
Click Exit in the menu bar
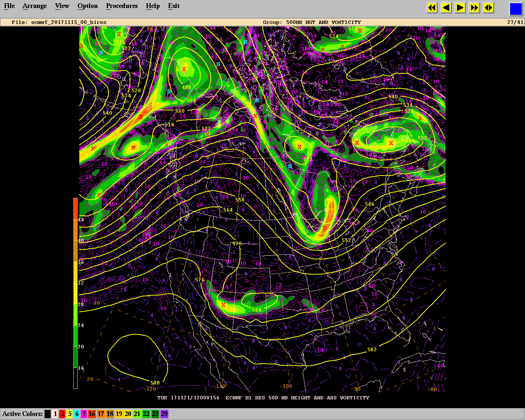(x=174, y=6)
